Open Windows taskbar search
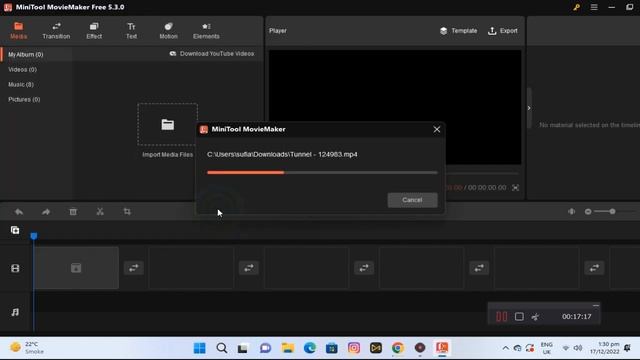The width and height of the screenshot is (640, 360). click(222, 348)
